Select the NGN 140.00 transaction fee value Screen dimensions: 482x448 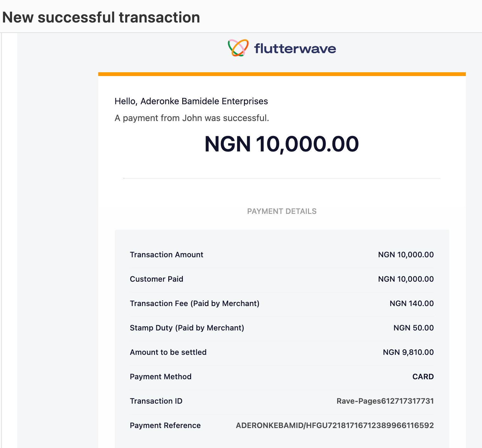(412, 304)
